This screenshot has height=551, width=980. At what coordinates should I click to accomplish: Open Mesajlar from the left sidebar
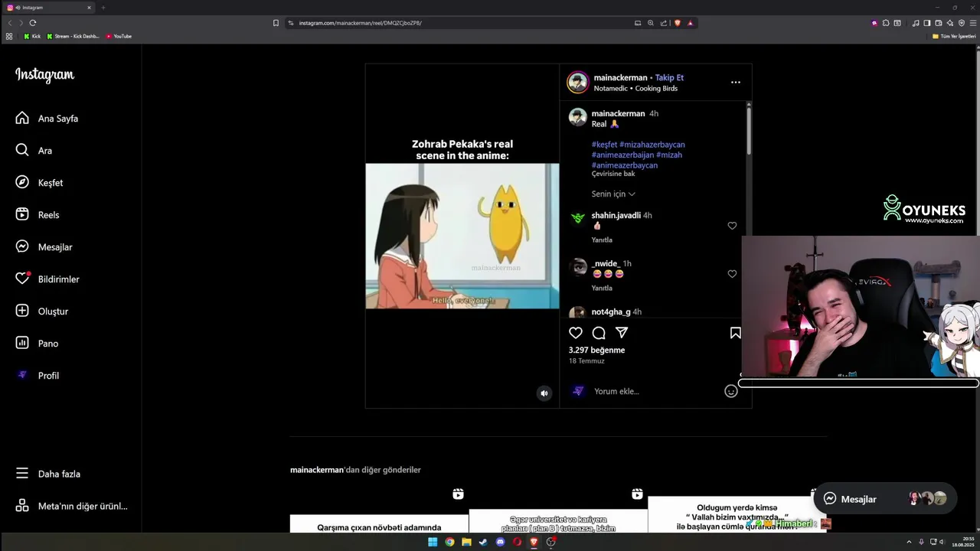[x=44, y=247]
